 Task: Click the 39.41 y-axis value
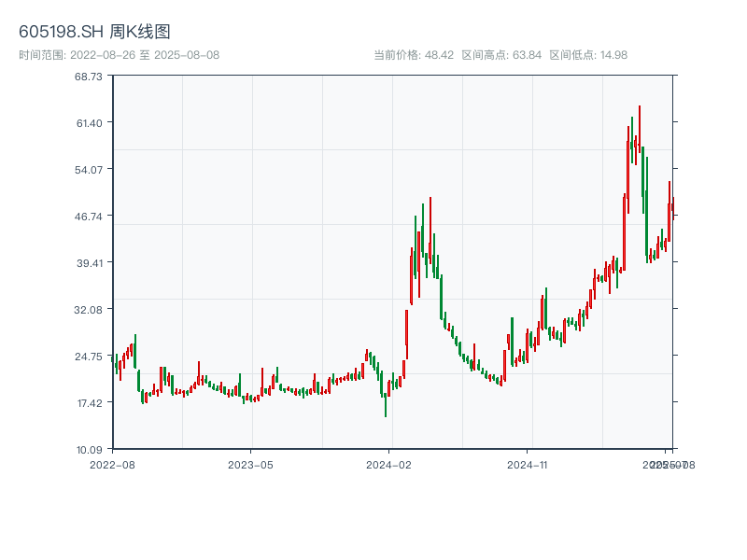point(90,263)
